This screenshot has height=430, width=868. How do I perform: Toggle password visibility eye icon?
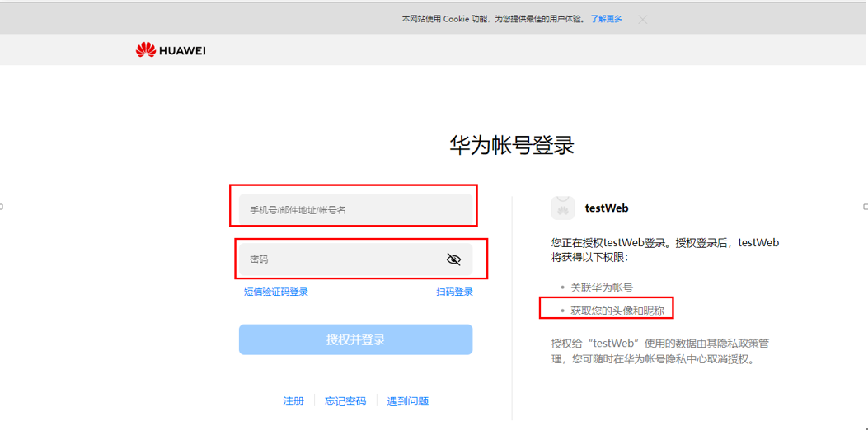point(453,259)
